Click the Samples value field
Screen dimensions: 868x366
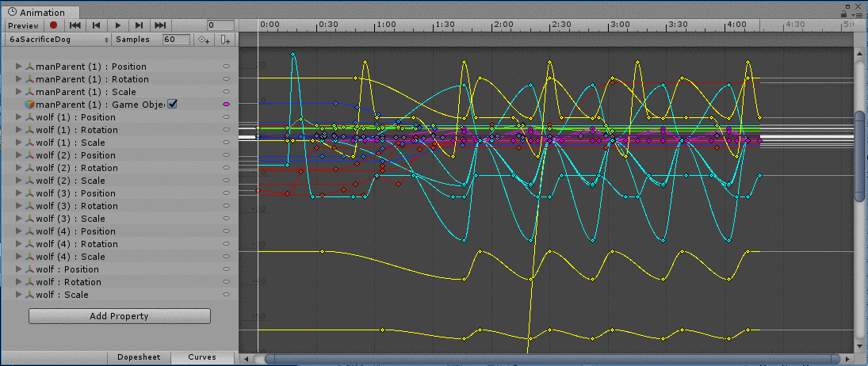175,40
